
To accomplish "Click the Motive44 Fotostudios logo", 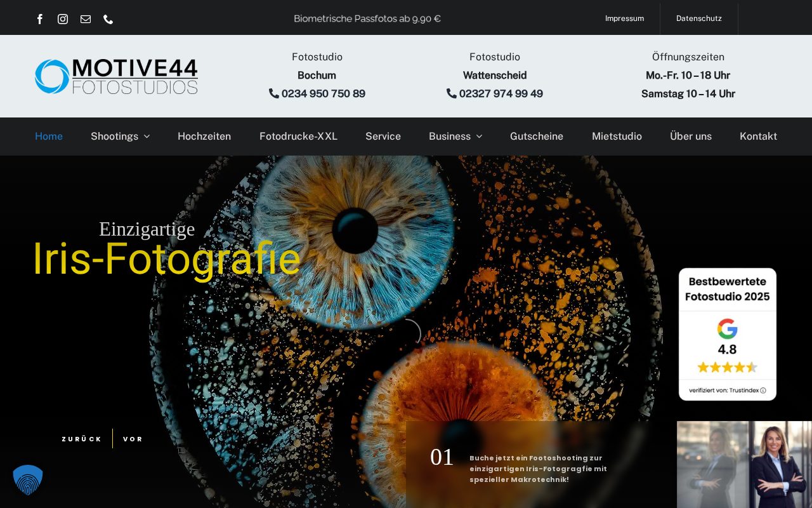I will click(x=116, y=76).
